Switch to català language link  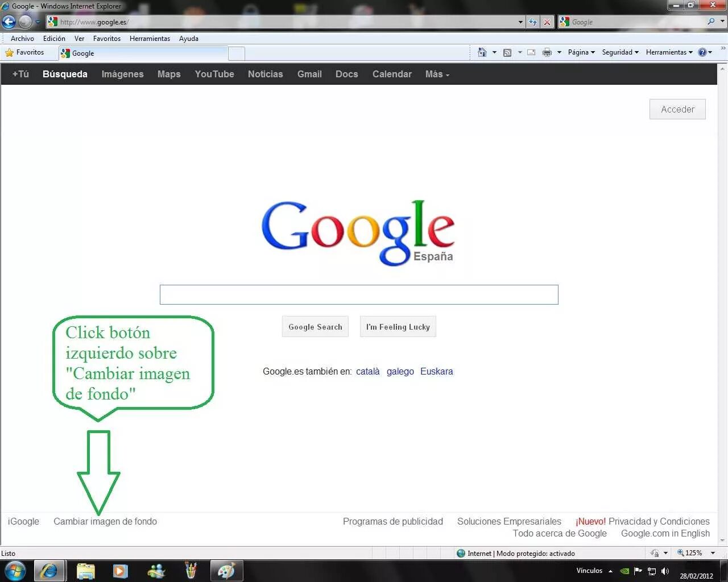[x=368, y=371]
